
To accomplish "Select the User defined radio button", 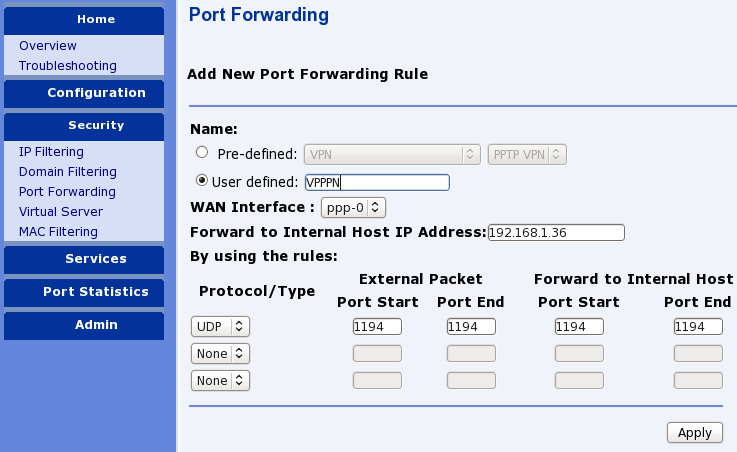I will pos(202,181).
